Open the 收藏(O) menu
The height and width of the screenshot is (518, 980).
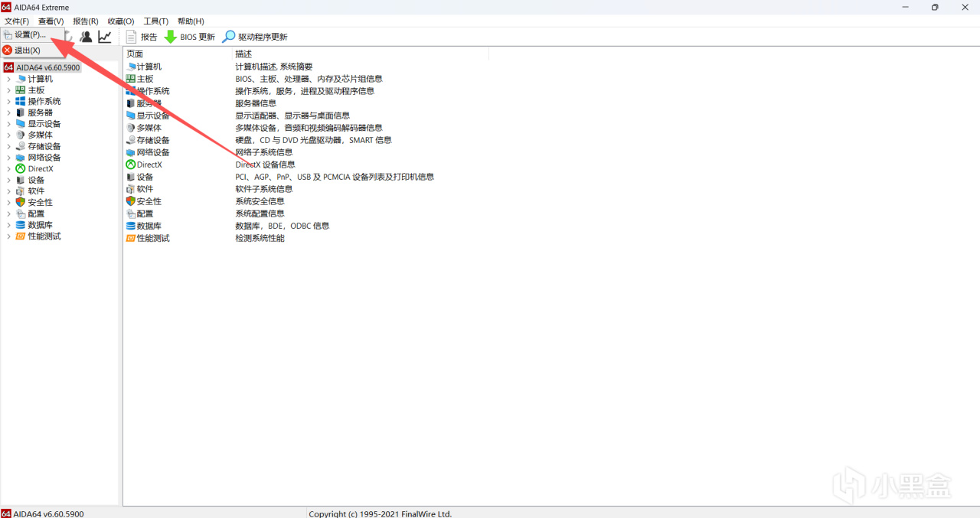121,21
